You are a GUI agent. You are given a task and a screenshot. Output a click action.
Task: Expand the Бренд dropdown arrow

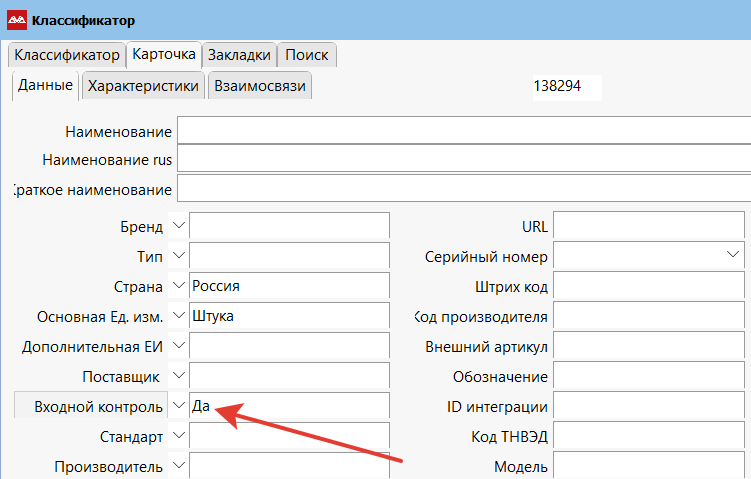pos(178,226)
